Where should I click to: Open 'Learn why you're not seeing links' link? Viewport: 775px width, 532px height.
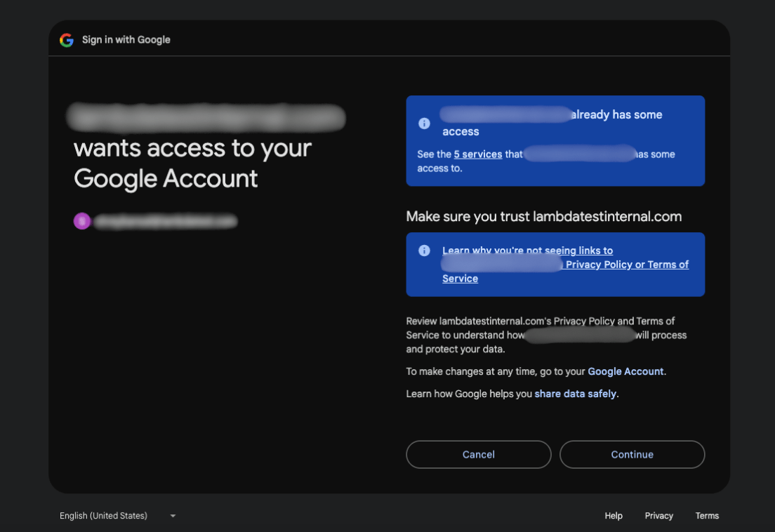(527, 251)
